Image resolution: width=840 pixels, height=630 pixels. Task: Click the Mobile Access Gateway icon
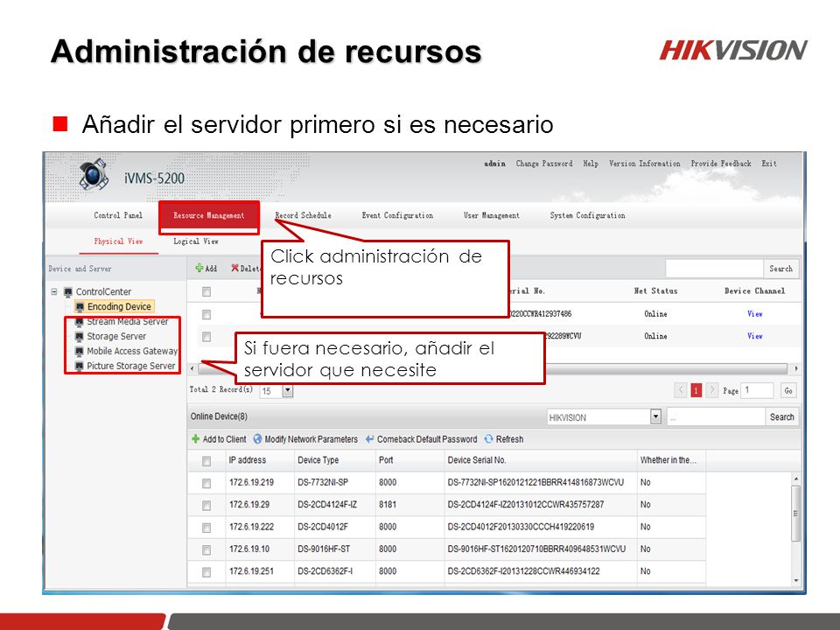[x=80, y=352]
